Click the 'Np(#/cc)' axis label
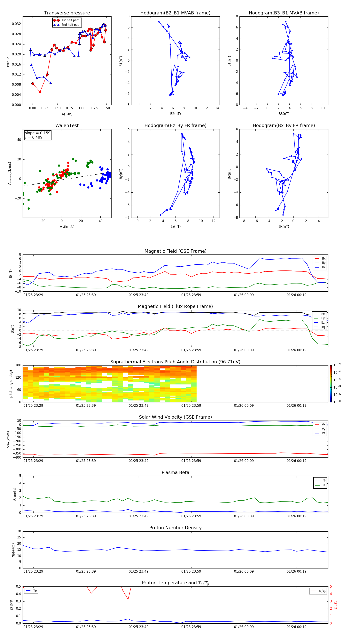This screenshot has height=644, width=351. tap(13, 550)
